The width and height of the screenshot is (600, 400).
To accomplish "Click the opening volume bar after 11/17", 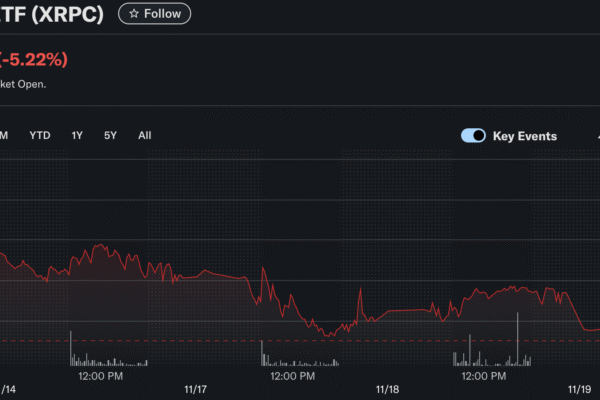I will [x=262, y=353].
